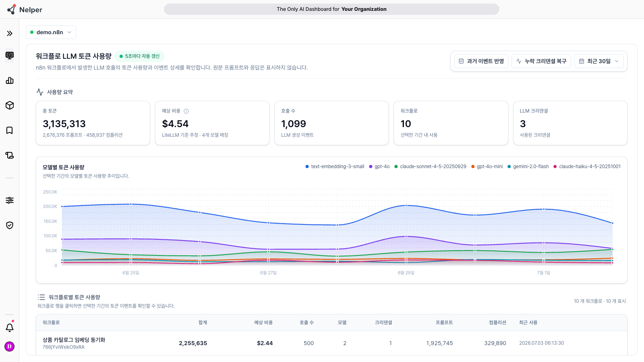Click total value 2,255,635
This screenshot has width=644, height=362.
click(193, 343)
